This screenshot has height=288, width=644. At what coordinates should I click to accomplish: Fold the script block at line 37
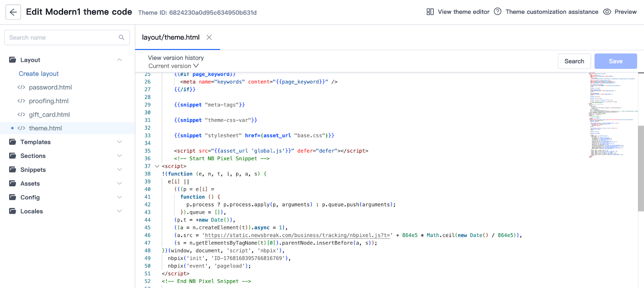(157, 166)
